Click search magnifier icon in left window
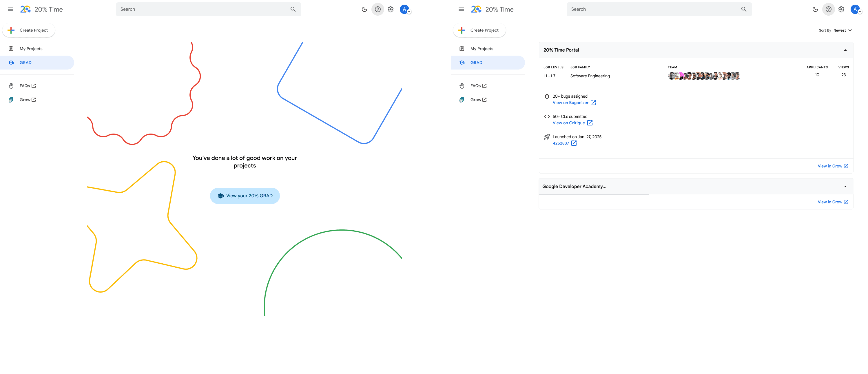 [293, 9]
